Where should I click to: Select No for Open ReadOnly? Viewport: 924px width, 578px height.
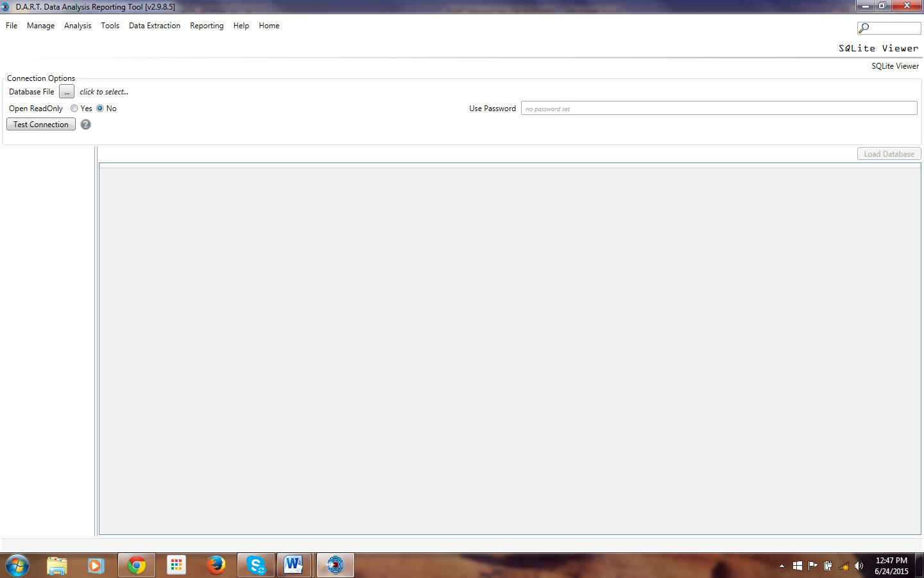100,109
